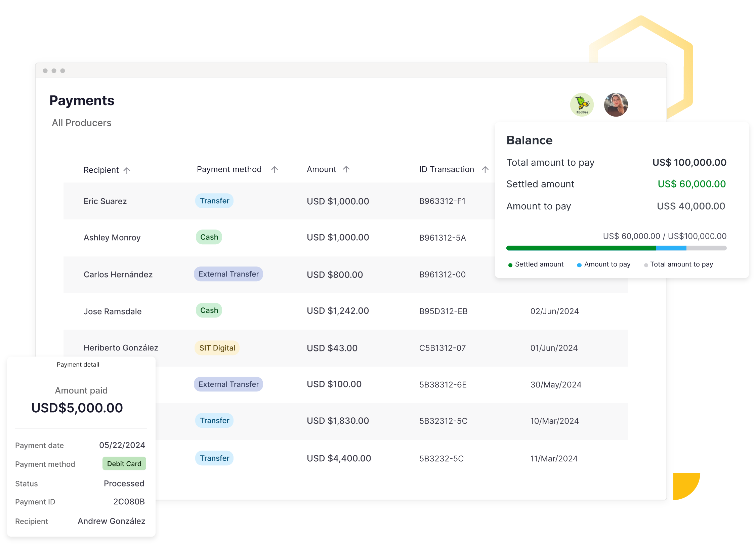Click the SIT Digital method badge
This screenshot has width=756, height=546.
pyautogui.click(x=217, y=348)
